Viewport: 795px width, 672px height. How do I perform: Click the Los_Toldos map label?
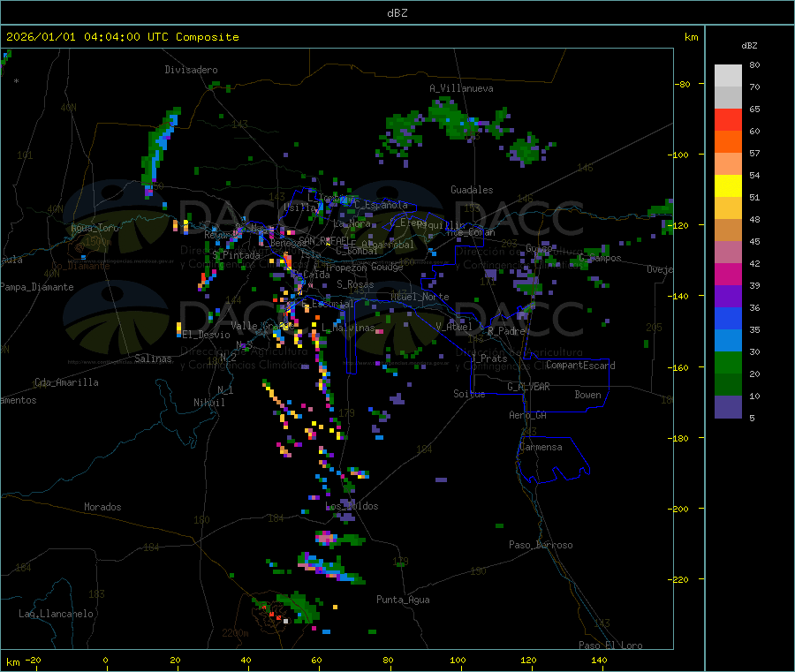(x=352, y=506)
